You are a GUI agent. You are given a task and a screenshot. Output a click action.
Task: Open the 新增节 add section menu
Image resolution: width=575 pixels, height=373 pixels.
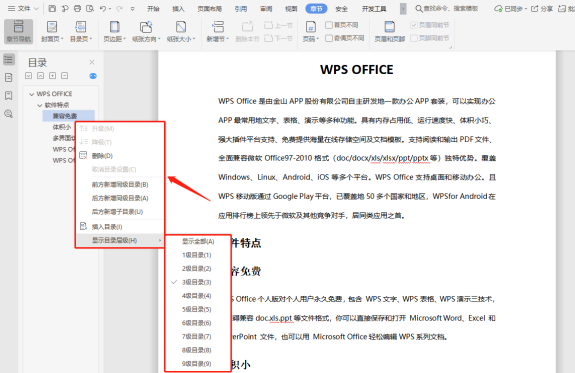(217, 31)
